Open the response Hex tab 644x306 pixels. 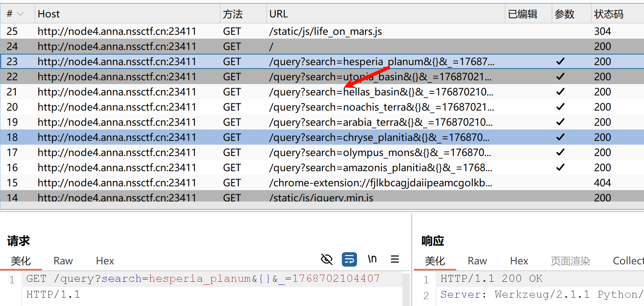tap(519, 261)
